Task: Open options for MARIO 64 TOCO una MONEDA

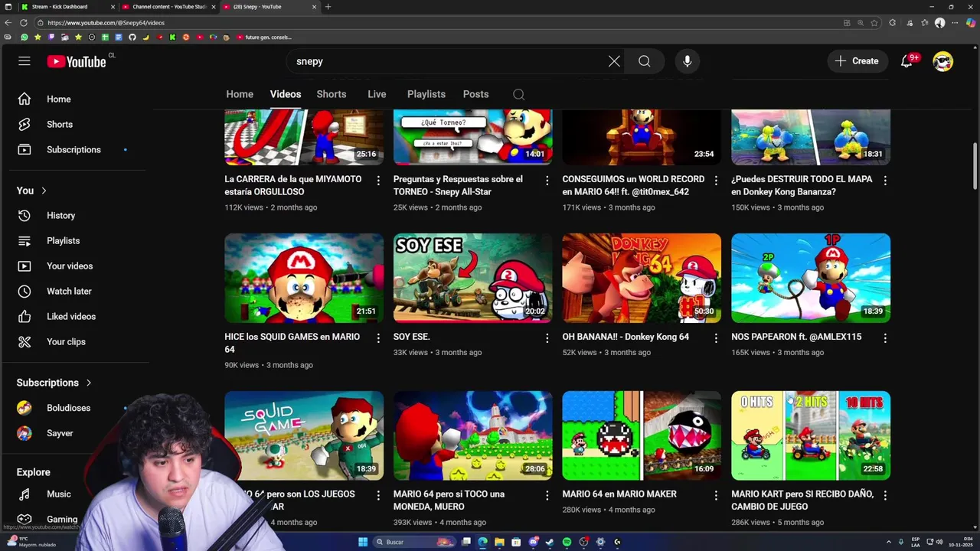Action: tap(547, 496)
